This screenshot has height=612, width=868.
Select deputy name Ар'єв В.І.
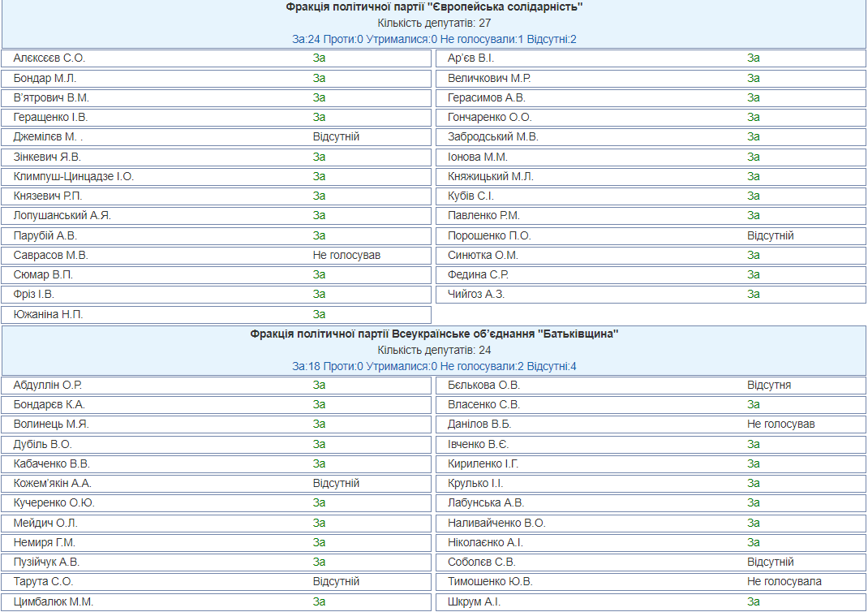471,58
